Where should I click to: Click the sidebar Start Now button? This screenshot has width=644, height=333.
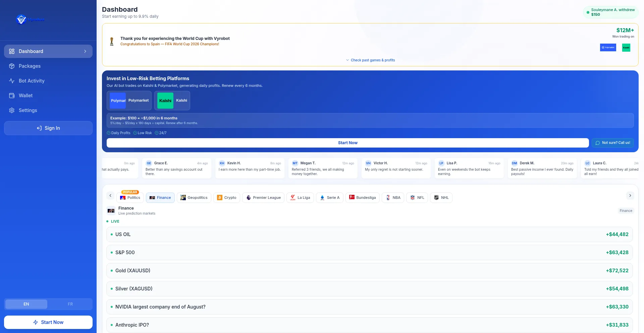coord(48,322)
